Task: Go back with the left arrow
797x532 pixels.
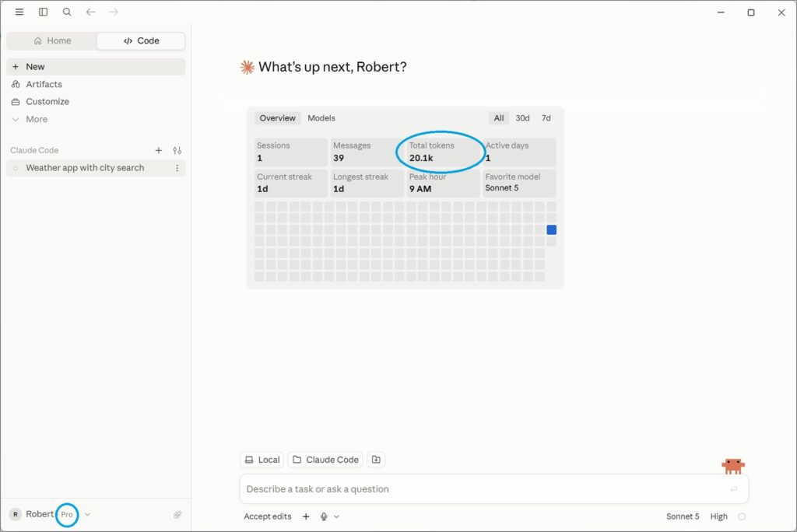Action: [x=90, y=12]
